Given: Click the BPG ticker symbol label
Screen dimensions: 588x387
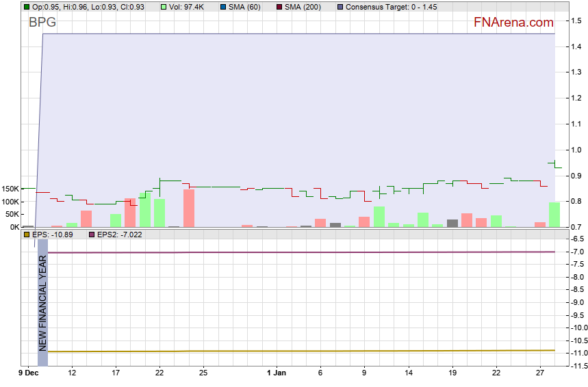Looking at the screenshot, I should (42, 23).
